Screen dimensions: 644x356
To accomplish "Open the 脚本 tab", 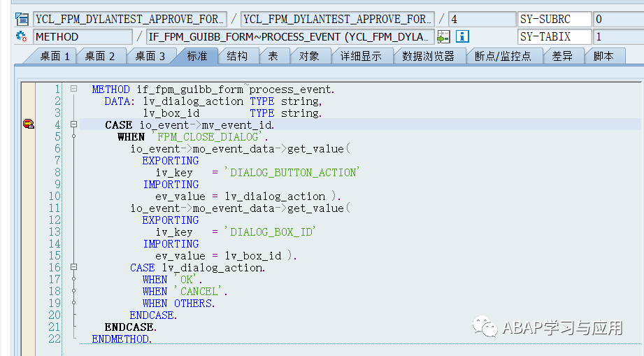I will [x=603, y=56].
